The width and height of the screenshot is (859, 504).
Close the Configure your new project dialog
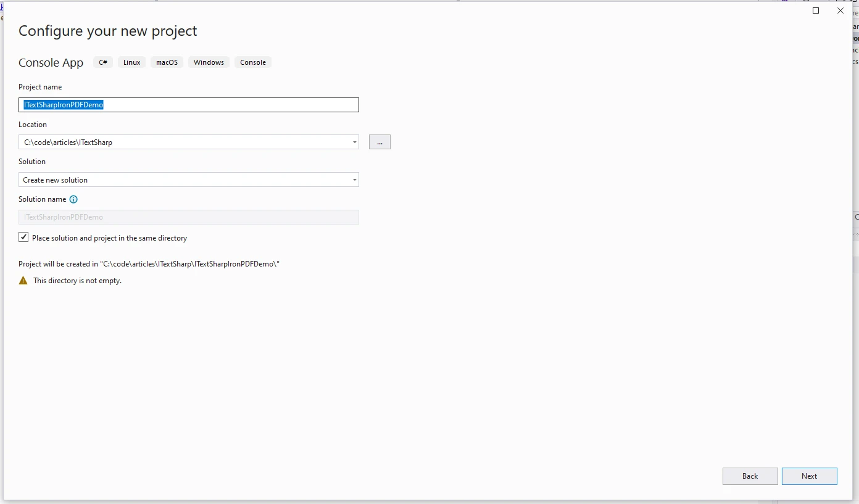click(x=840, y=10)
